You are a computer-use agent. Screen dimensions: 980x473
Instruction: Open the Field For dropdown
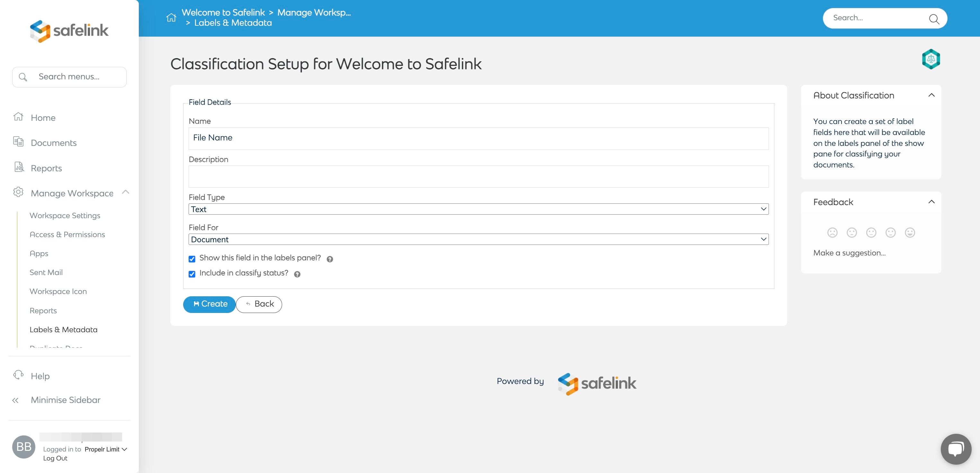coord(478,239)
